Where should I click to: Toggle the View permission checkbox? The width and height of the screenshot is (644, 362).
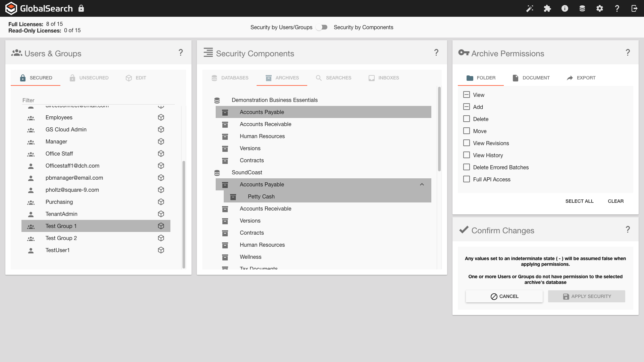point(466,95)
